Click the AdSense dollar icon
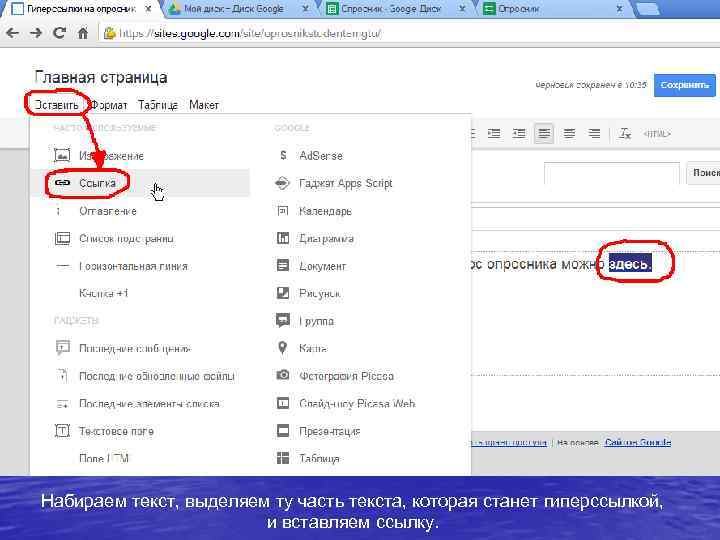This screenshot has height=540, width=720. [283, 156]
